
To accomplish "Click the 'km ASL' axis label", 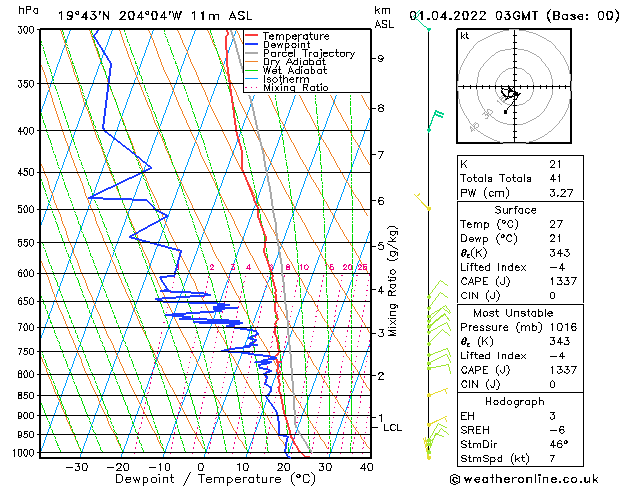I will click(x=384, y=17).
